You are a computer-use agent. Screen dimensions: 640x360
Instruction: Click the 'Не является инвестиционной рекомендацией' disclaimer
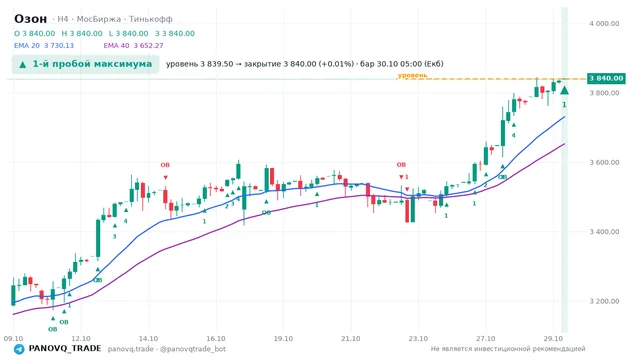tap(508, 349)
